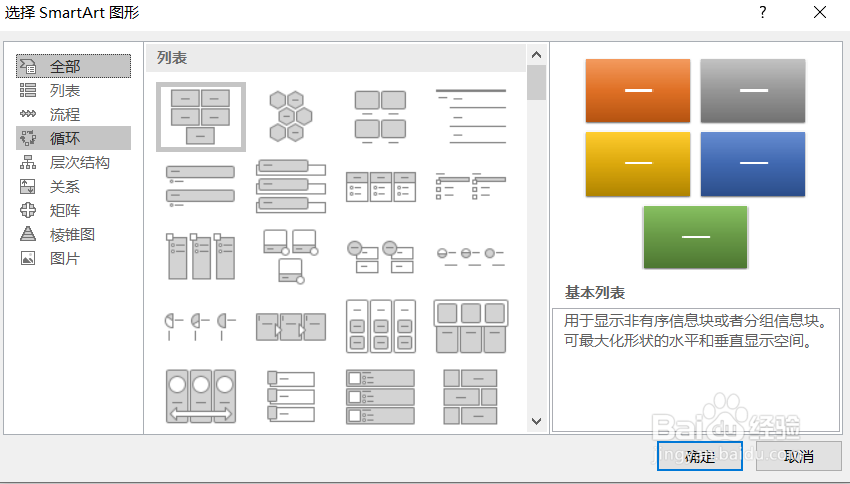The width and height of the screenshot is (850, 484).
Task: Cancel the dialog with 取消
Action: pyautogui.click(x=799, y=456)
